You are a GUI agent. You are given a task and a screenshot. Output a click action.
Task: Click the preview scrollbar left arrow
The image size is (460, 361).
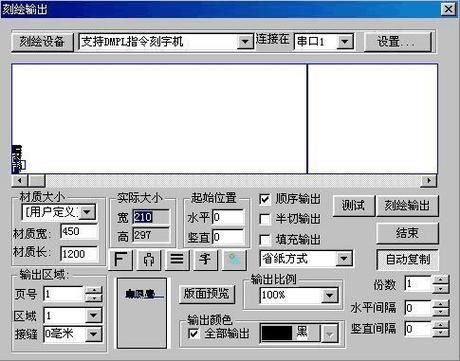tap(20, 181)
